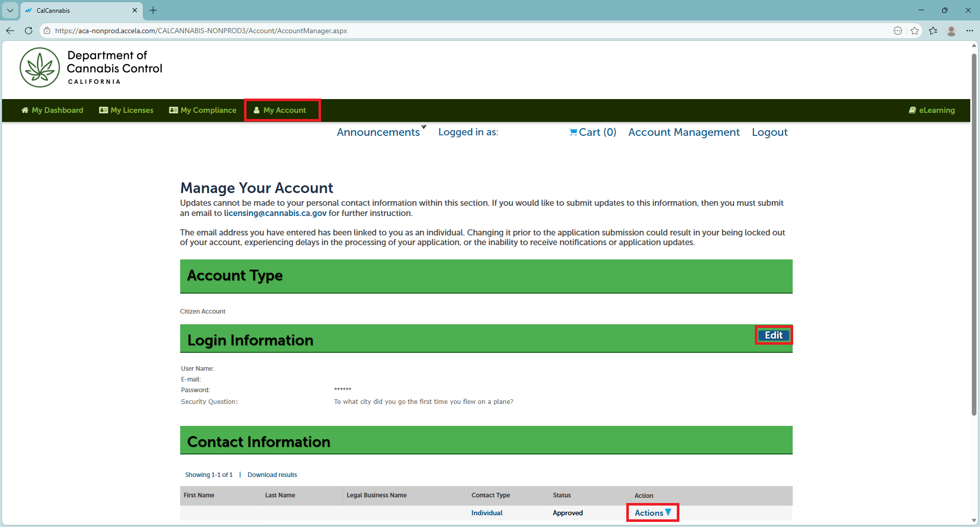Click the page vertical scrollbar
This screenshot has height=527, width=980.
[974, 235]
